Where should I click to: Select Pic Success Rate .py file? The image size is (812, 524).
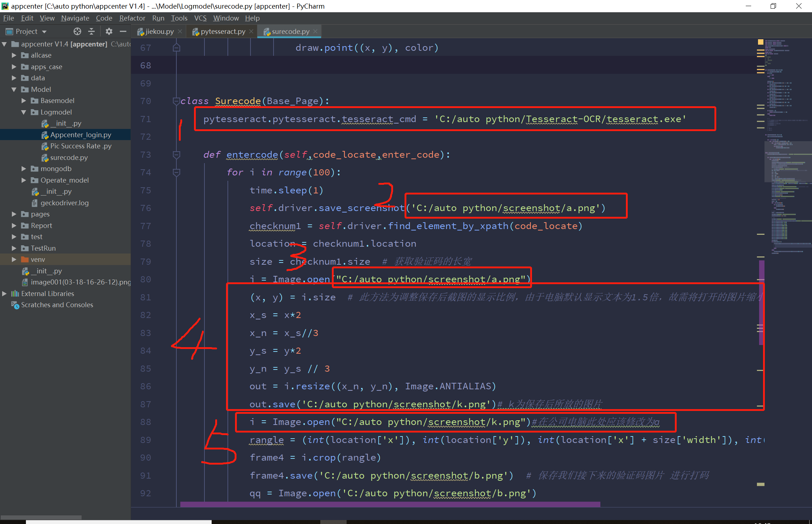click(x=81, y=146)
